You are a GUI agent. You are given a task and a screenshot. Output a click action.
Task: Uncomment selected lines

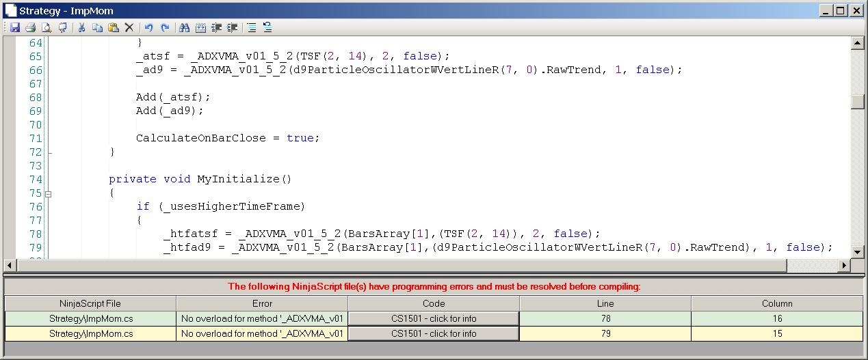[x=267, y=28]
